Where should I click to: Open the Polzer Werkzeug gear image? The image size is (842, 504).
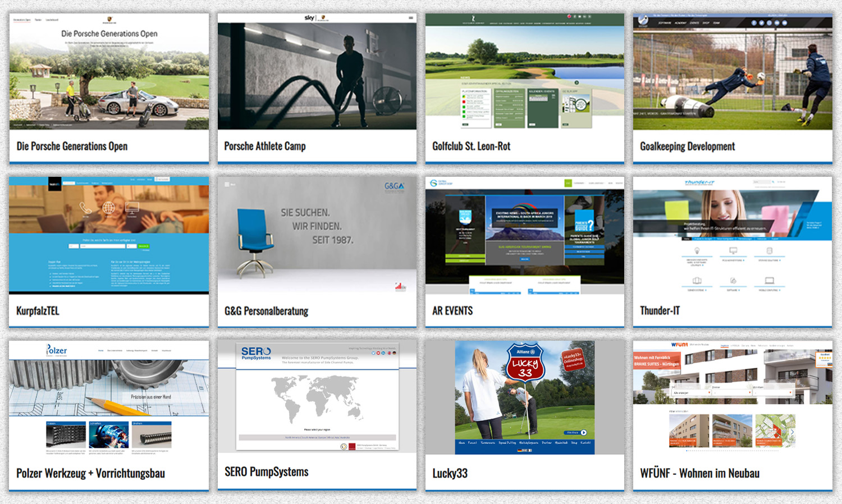click(x=109, y=398)
